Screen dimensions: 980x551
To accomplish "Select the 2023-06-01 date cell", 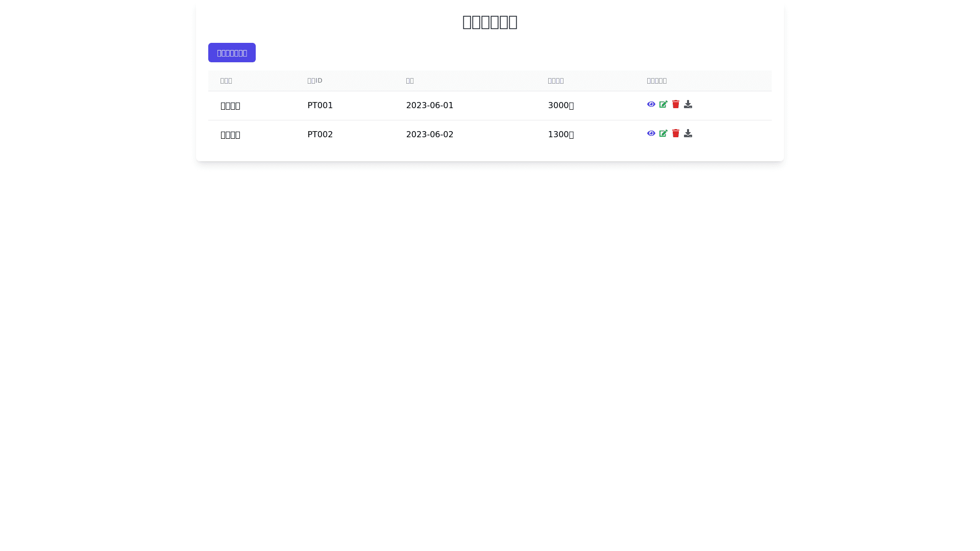I will pyautogui.click(x=429, y=105).
